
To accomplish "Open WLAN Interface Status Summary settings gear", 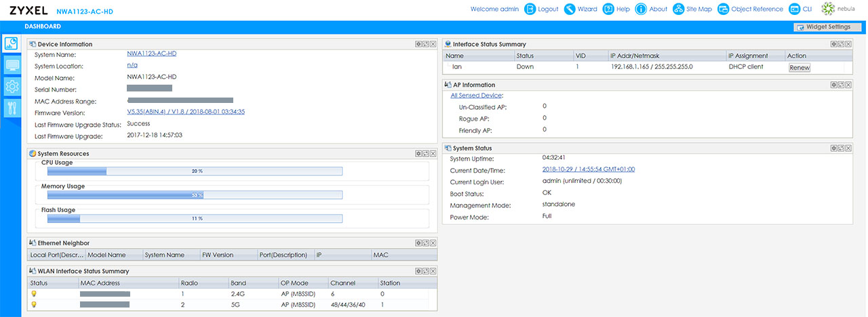I will tap(418, 271).
